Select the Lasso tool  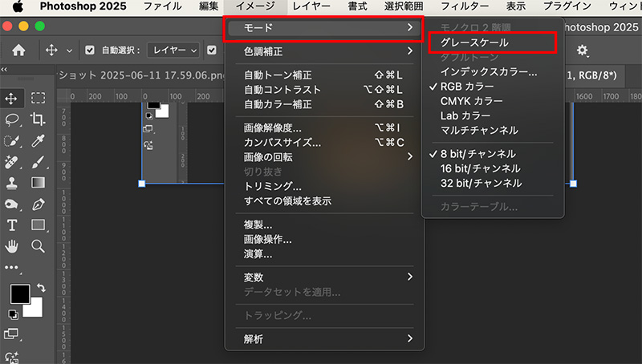(x=12, y=119)
